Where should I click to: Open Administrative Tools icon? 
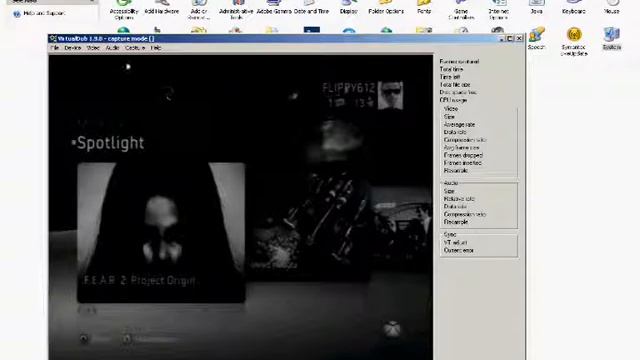(x=236, y=9)
